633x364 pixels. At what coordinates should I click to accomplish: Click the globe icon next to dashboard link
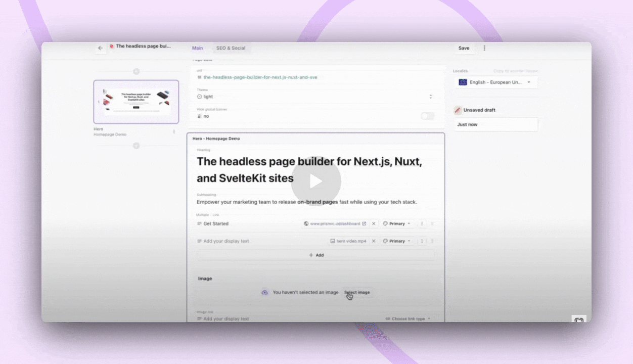(x=305, y=223)
